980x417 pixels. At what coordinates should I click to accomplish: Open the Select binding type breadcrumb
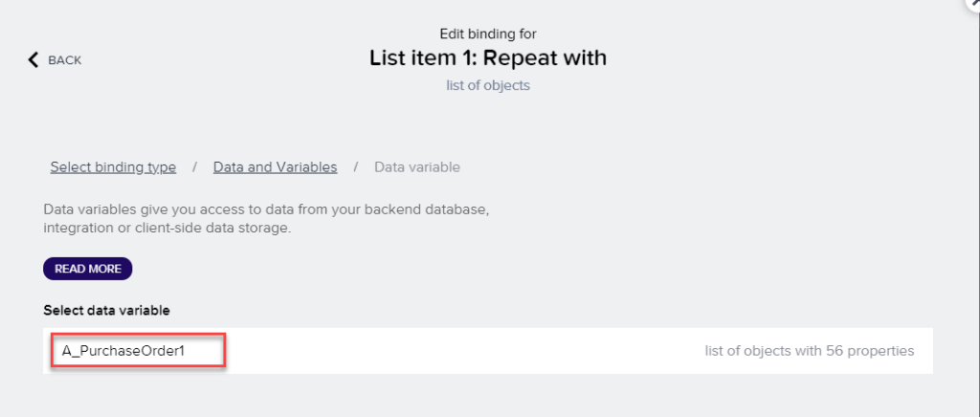click(x=113, y=167)
